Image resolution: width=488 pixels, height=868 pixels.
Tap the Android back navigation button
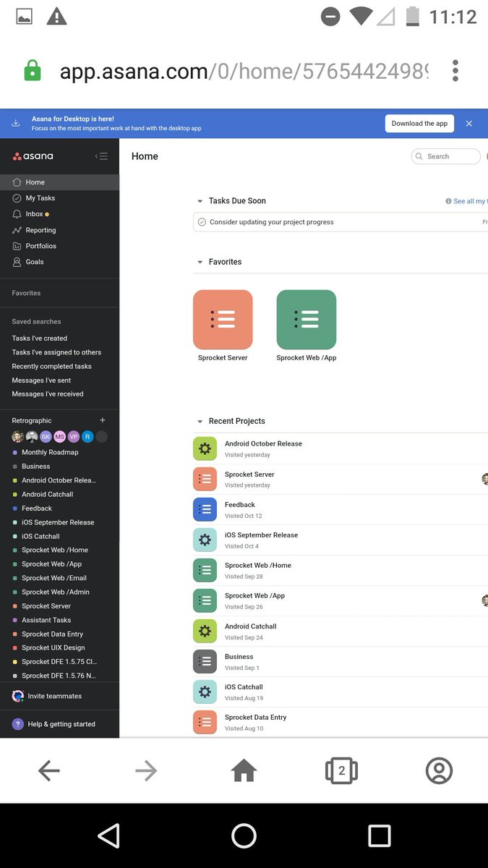(108, 835)
